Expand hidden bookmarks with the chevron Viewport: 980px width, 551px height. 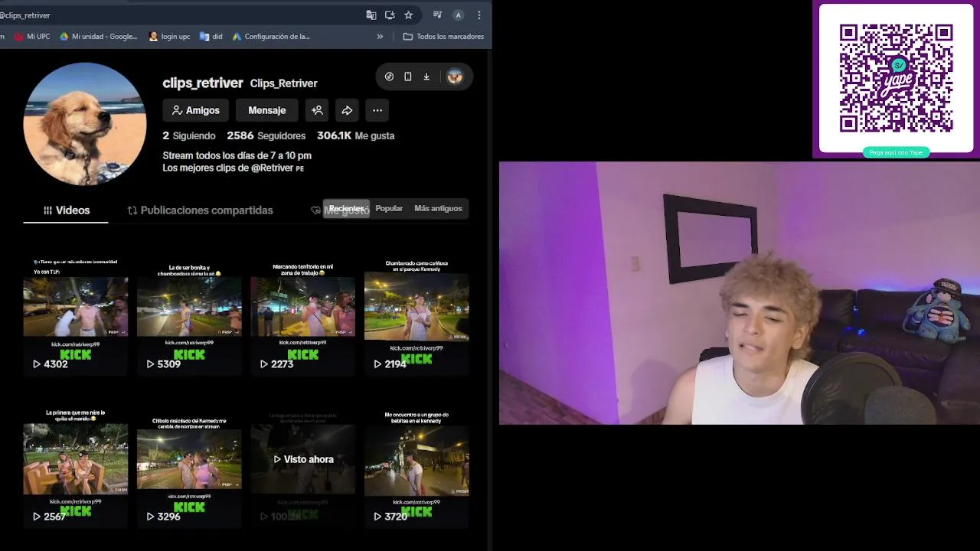380,36
